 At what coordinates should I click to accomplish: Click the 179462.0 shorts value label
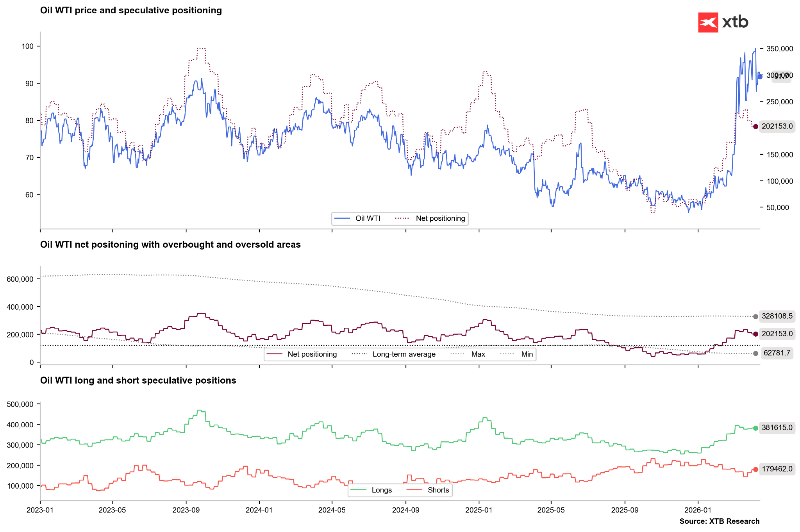[x=777, y=469]
